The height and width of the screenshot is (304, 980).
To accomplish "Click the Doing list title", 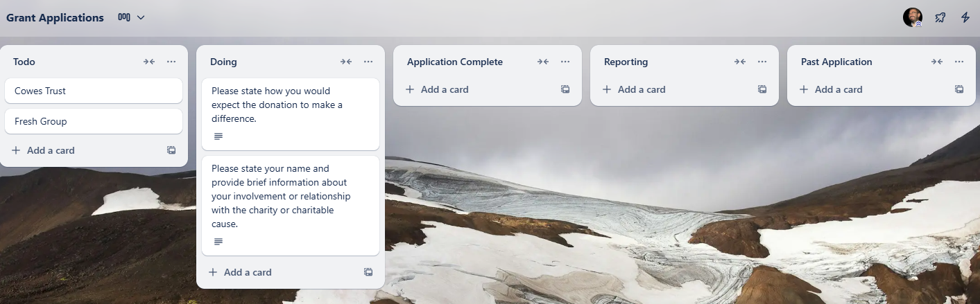I will point(223,62).
